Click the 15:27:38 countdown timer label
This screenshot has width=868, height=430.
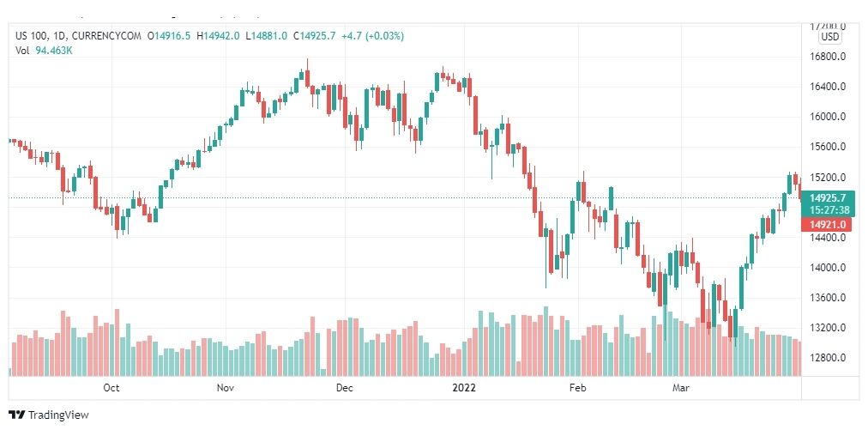pos(828,210)
